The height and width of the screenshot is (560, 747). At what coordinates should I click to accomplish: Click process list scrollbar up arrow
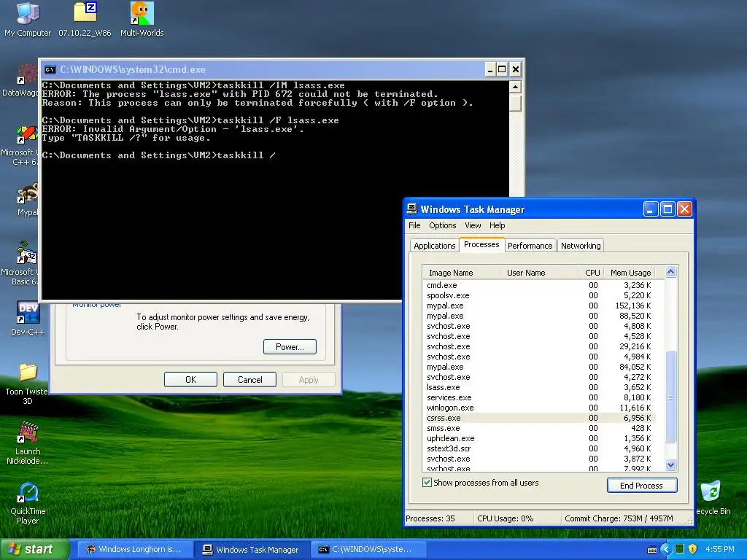(x=671, y=272)
